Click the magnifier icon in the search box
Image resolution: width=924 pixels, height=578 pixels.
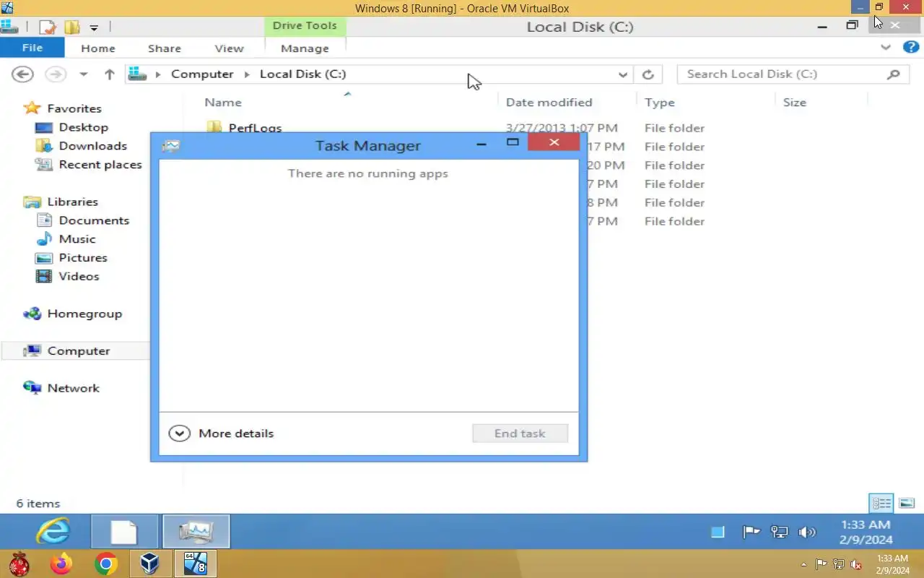click(893, 74)
